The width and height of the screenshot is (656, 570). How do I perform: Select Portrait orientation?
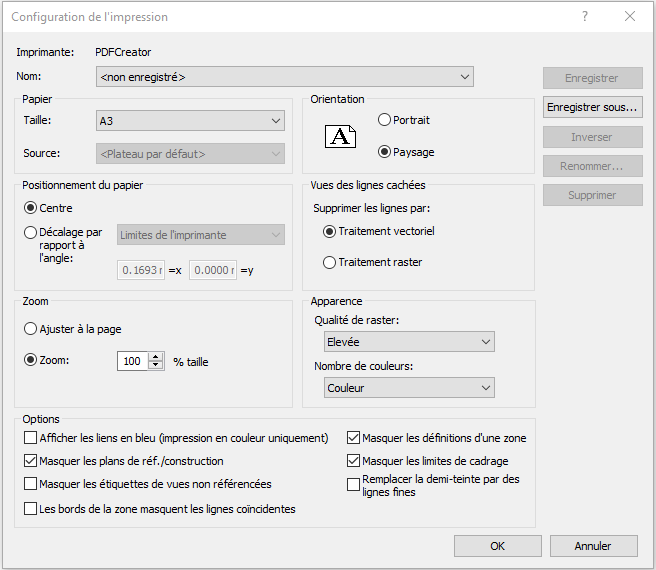[x=385, y=120]
